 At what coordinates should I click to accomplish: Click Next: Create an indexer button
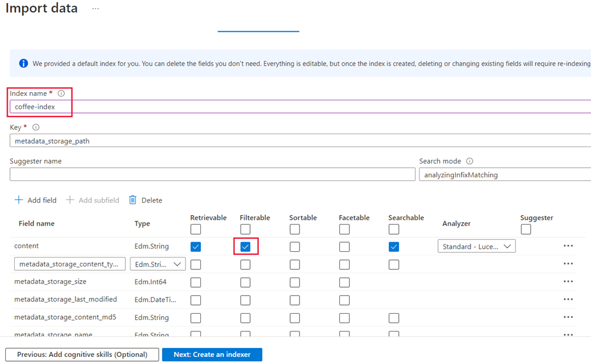point(212,354)
